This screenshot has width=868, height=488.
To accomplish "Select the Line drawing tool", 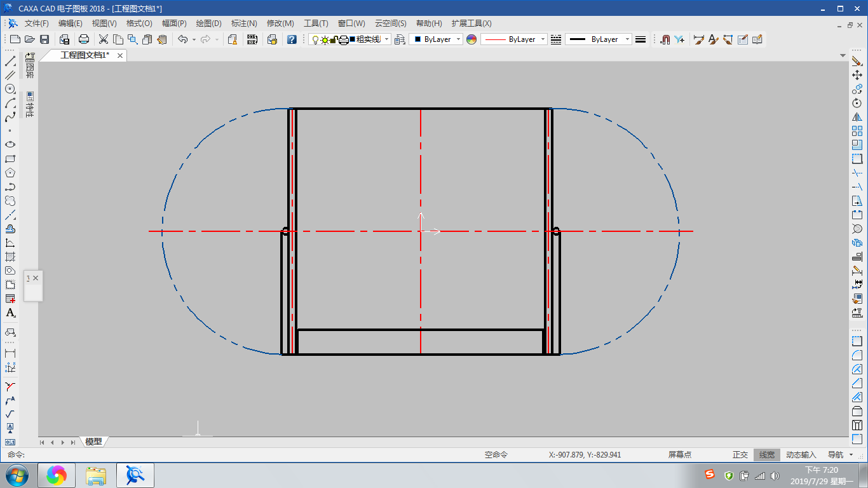I will (10, 62).
